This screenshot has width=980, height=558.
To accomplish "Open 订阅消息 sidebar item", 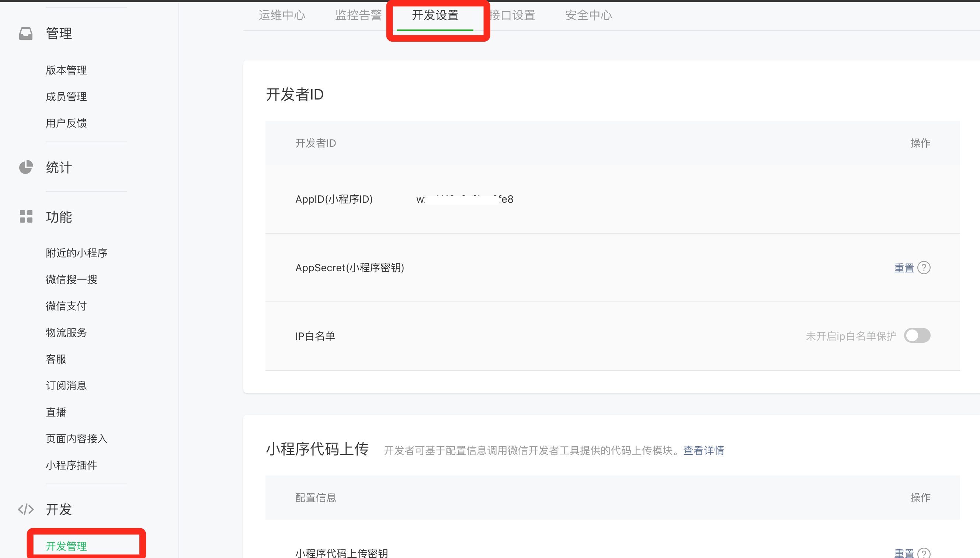I will pos(66,386).
